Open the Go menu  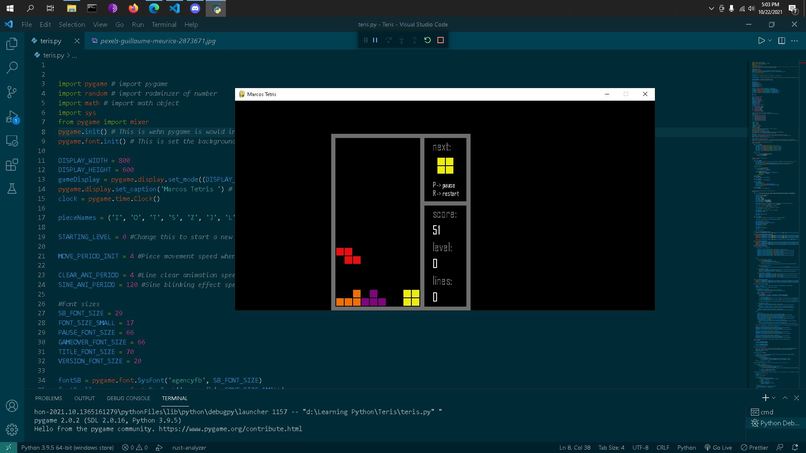[119, 24]
